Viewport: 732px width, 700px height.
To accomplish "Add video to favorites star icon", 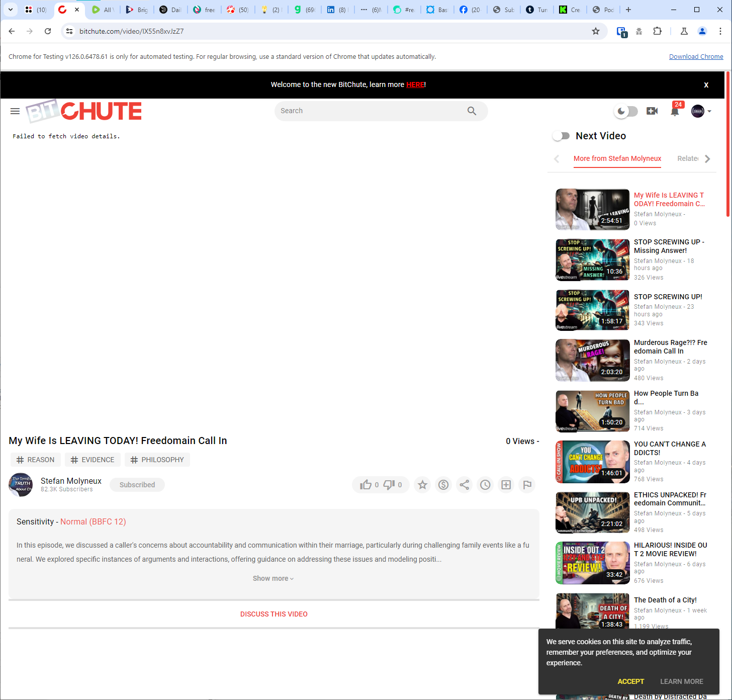I will [x=422, y=485].
